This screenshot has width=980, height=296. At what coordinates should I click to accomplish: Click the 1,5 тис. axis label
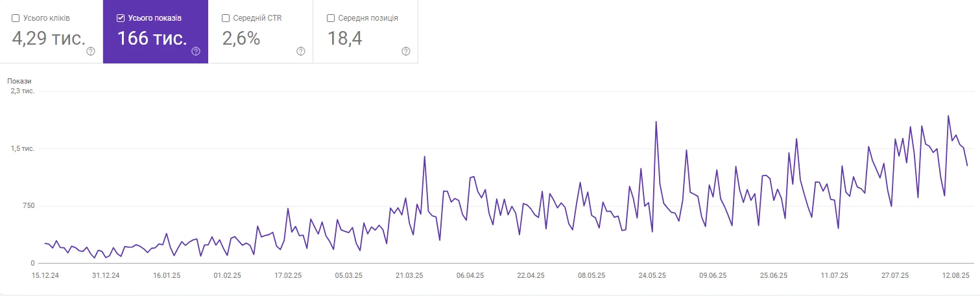coord(22,149)
